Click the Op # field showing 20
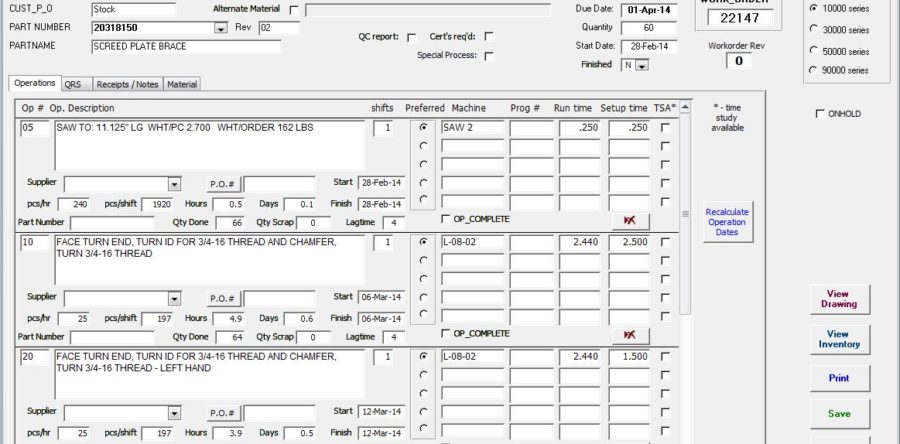 (34, 357)
